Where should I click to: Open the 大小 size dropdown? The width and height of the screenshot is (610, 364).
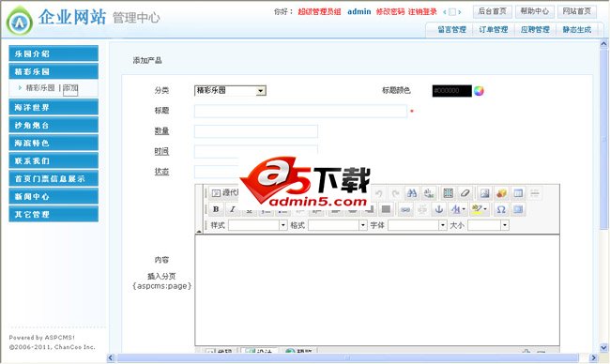click(488, 225)
